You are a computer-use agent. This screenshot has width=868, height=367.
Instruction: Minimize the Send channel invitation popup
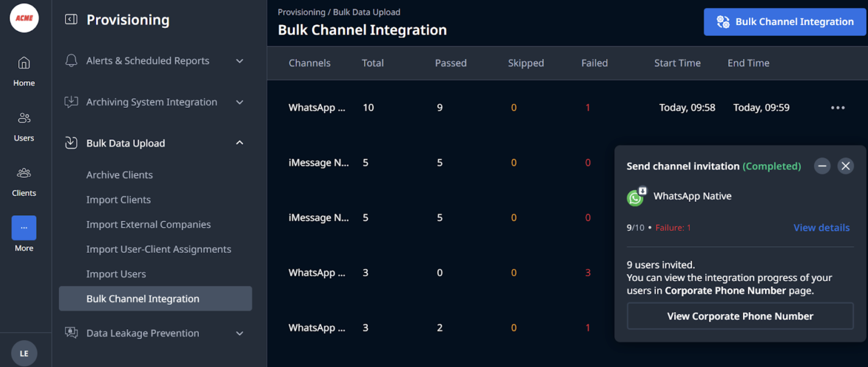(822, 166)
